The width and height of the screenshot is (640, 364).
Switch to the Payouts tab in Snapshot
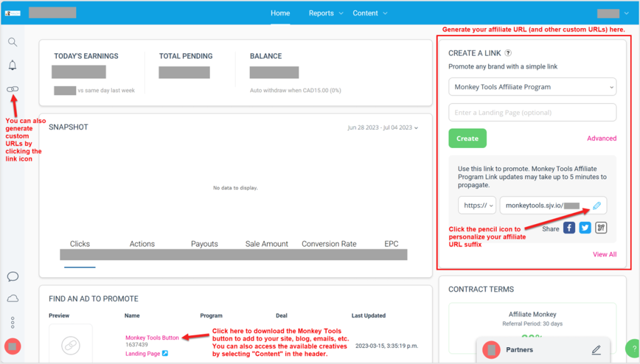point(205,243)
